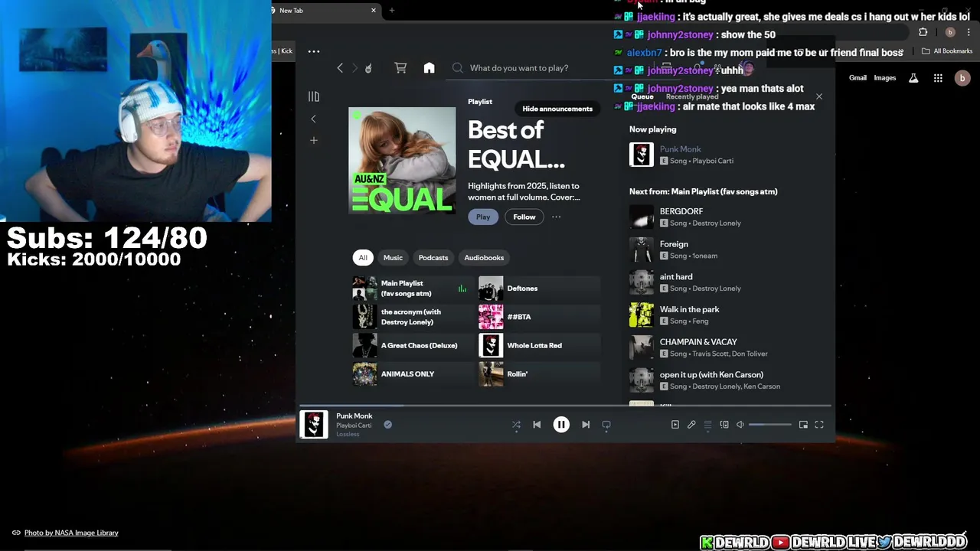The width and height of the screenshot is (980, 551).
Task: Open All Bookmarks folder in browser
Action: pos(947,51)
